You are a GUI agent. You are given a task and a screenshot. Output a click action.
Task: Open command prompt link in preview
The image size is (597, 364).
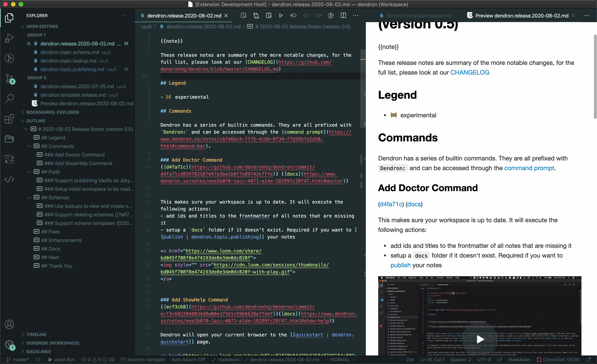click(529, 168)
